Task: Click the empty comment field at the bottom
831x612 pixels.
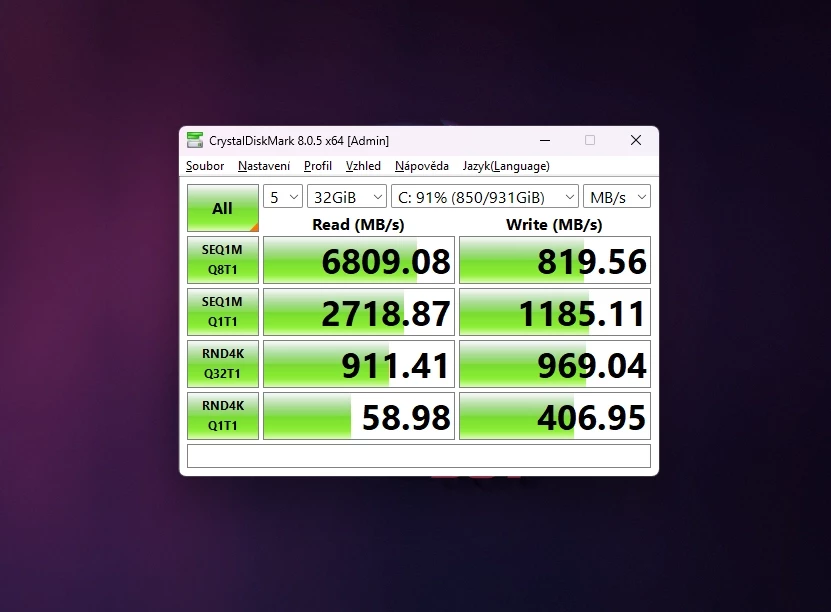Action: click(x=419, y=456)
